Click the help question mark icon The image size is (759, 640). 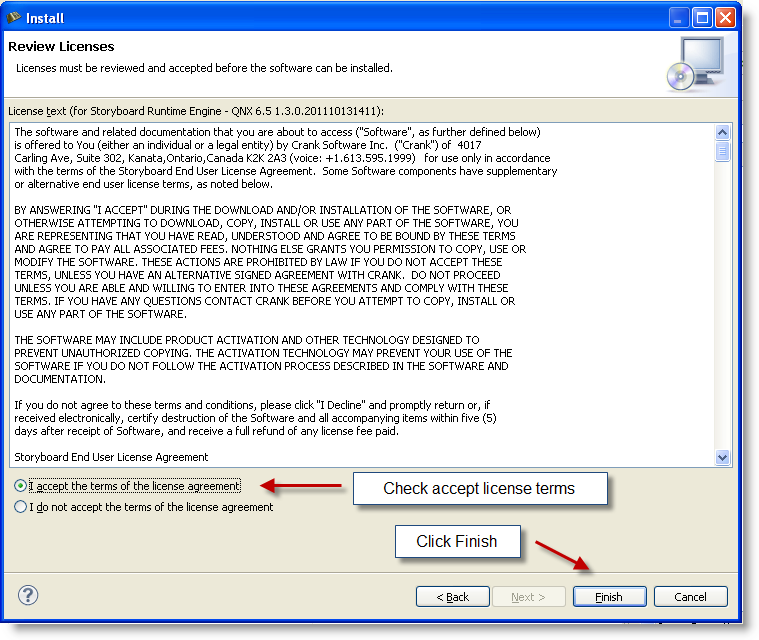28,595
